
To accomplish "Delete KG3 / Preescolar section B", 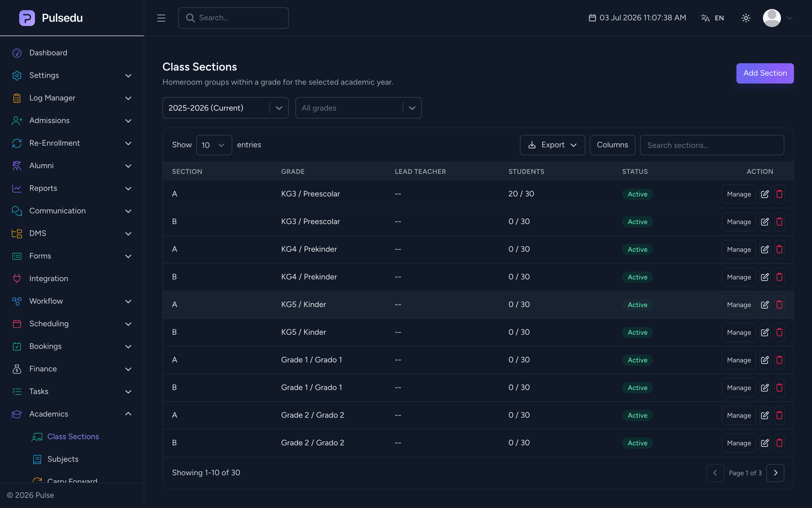I will pyautogui.click(x=779, y=222).
